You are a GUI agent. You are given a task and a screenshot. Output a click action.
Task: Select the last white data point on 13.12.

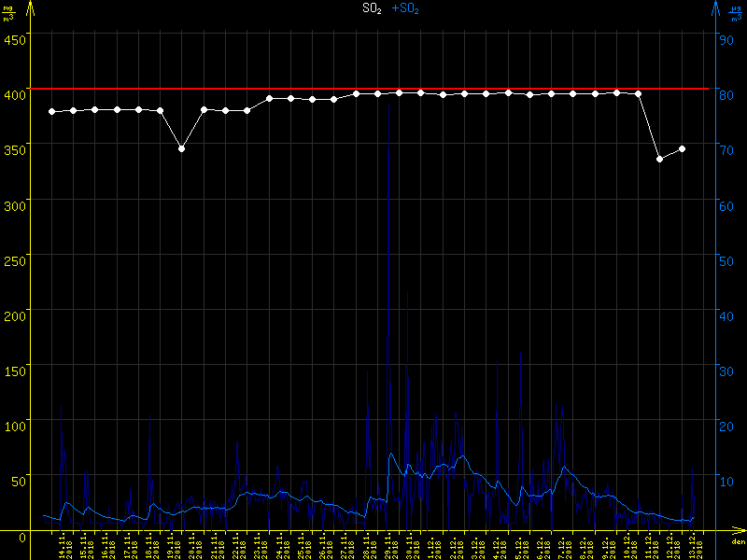683,148
